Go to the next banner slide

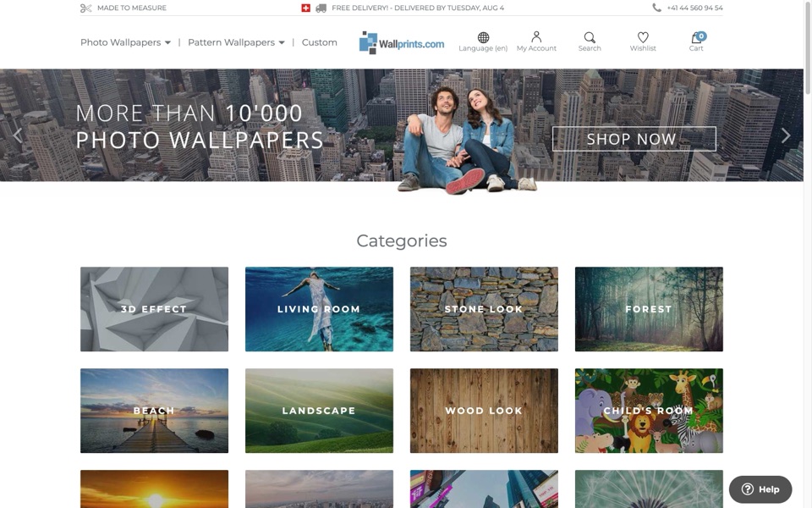coord(786,135)
